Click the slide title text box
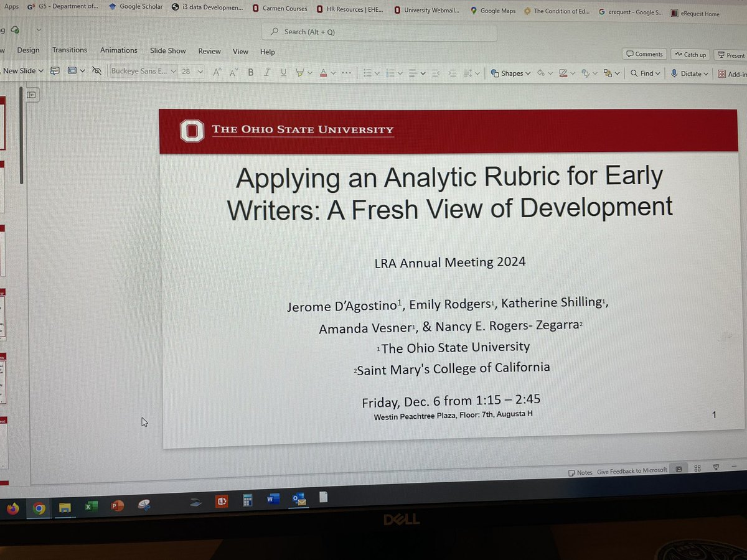 [x=449, y=192]
